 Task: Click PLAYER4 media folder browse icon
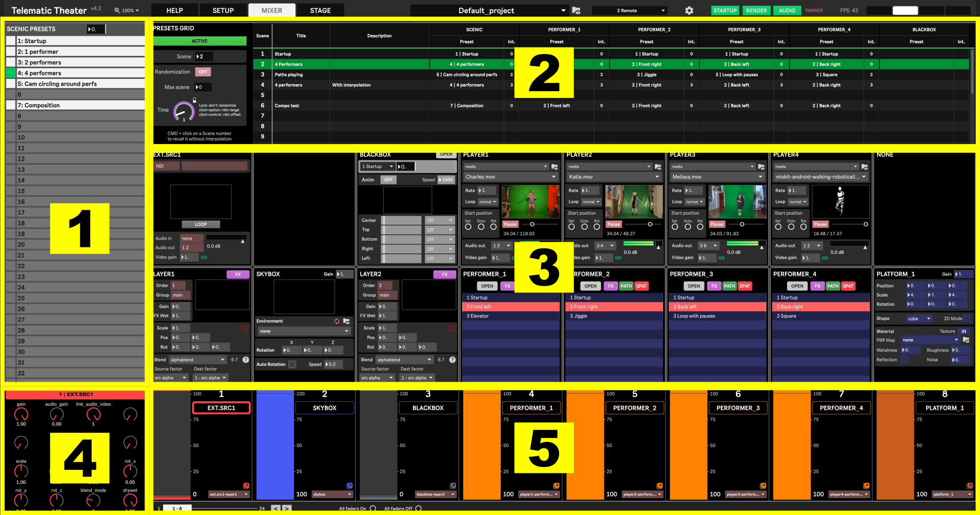(x=865, y=167)
